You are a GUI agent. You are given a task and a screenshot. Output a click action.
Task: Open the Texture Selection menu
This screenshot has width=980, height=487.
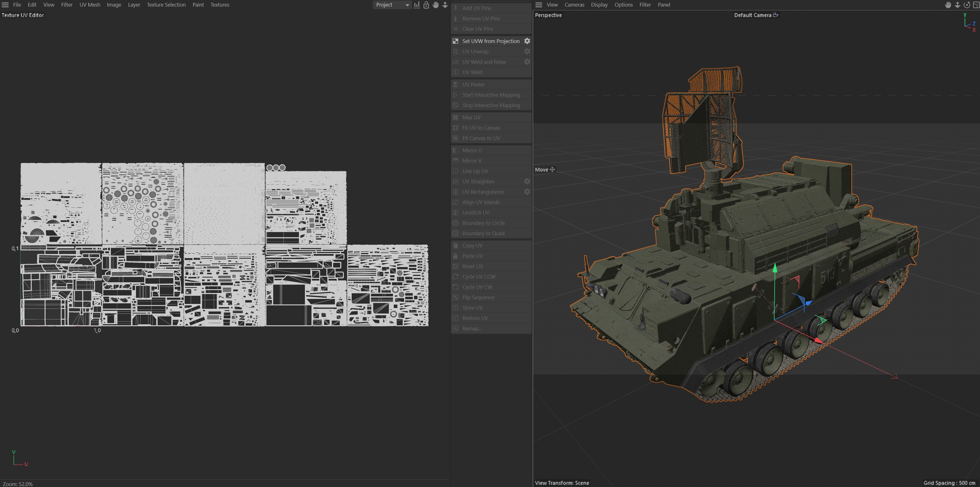point(166,5)
